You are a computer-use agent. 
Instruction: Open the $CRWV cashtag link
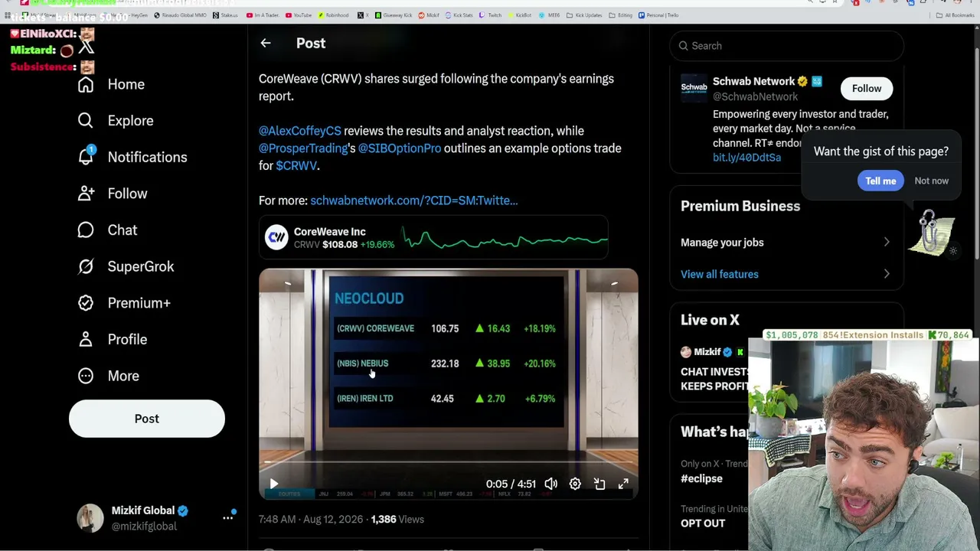296,166
